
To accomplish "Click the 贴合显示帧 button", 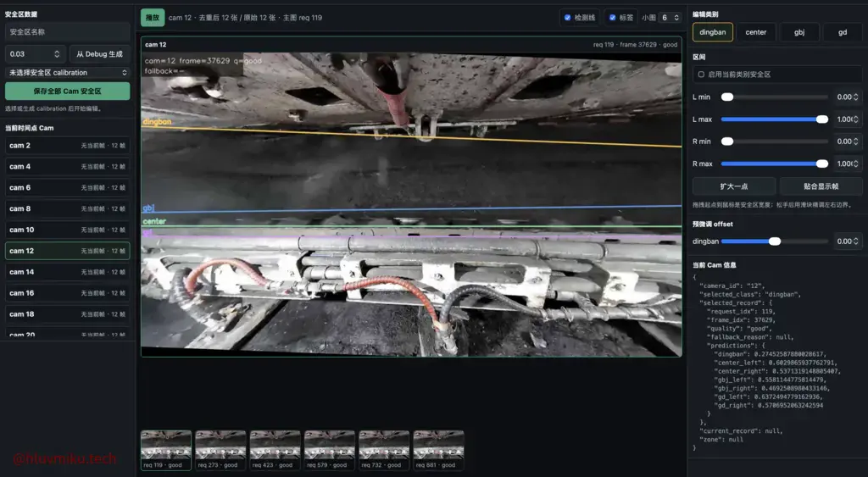I will [821, 186].
